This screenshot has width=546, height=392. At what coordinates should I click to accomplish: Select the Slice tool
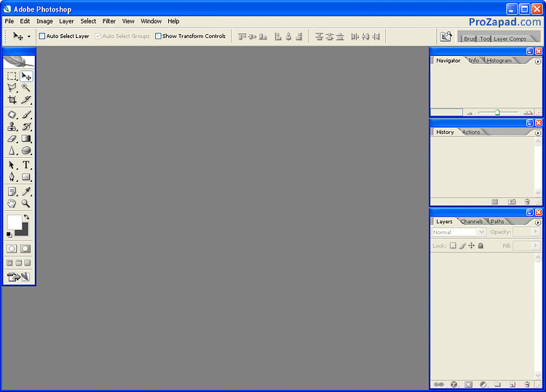pos(26,100)
